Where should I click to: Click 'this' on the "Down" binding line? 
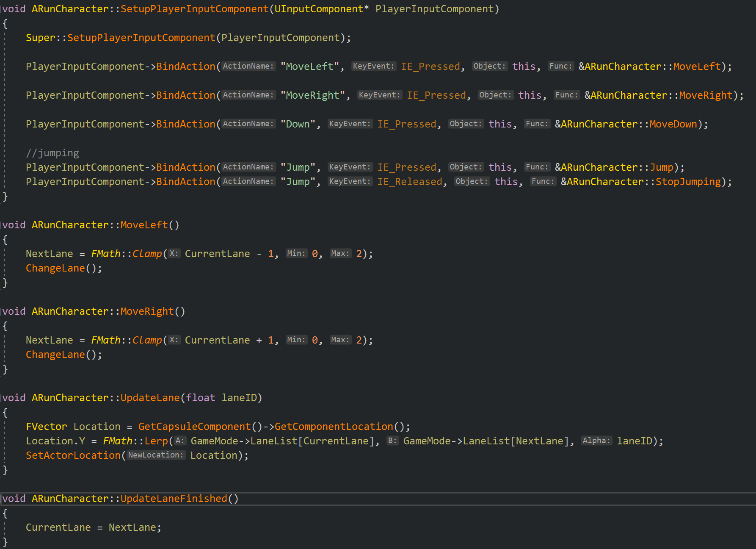click(500, 124)
